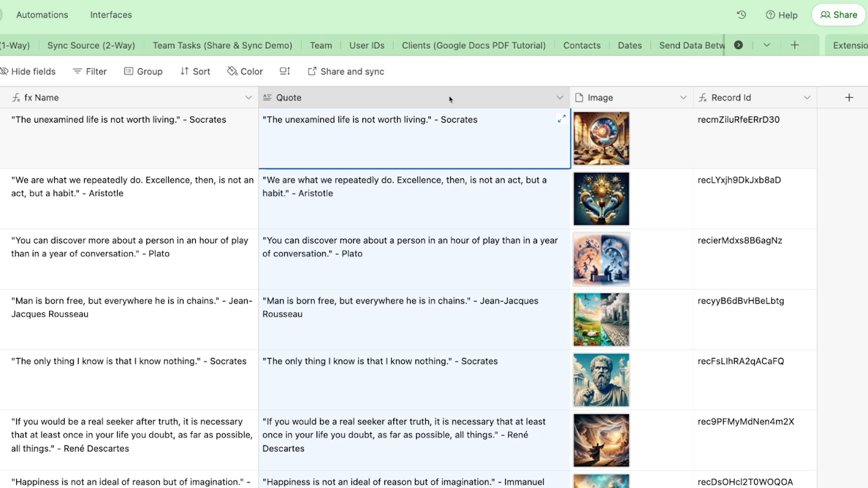Open the image thumbnail for unexamined life row

pyautogui.click(x=601, y=138)
